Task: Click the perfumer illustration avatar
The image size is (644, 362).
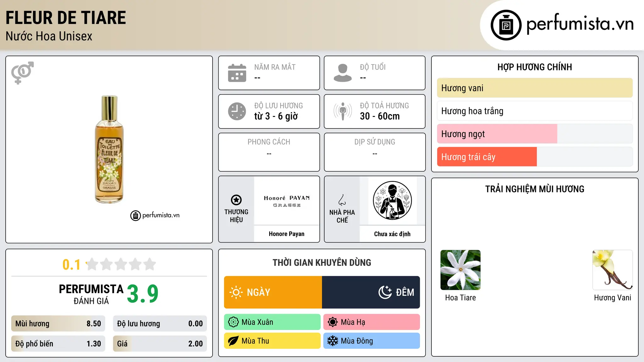Action: click(392, 200)
